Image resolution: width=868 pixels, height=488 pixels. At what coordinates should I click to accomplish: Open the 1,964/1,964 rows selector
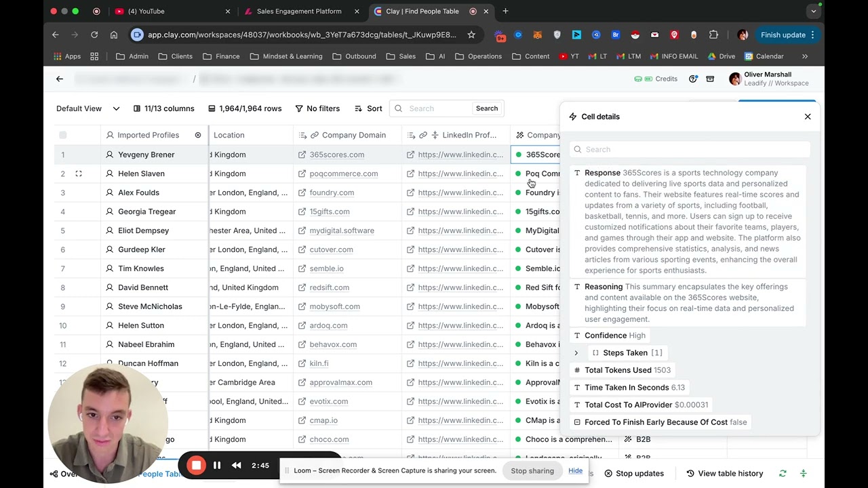[245, 108]
